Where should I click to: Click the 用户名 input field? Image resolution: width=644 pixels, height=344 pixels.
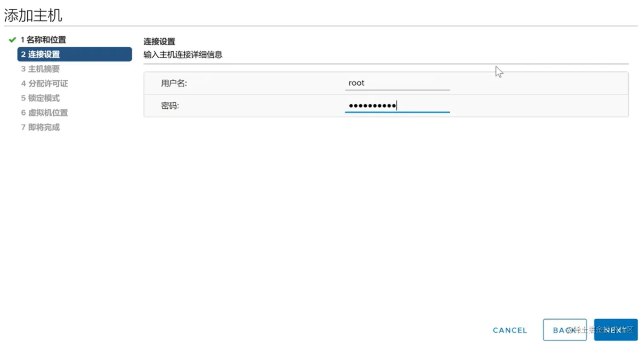point(397,83)
